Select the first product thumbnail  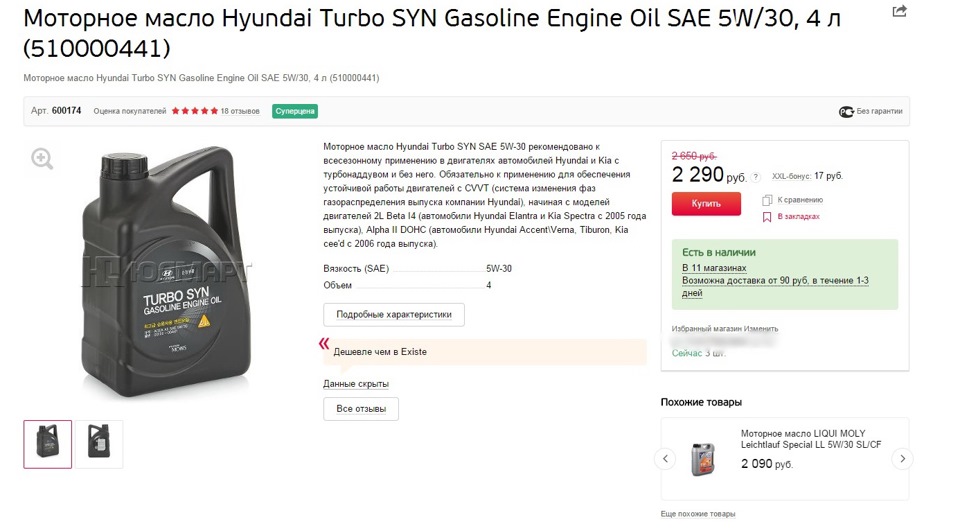48,444
